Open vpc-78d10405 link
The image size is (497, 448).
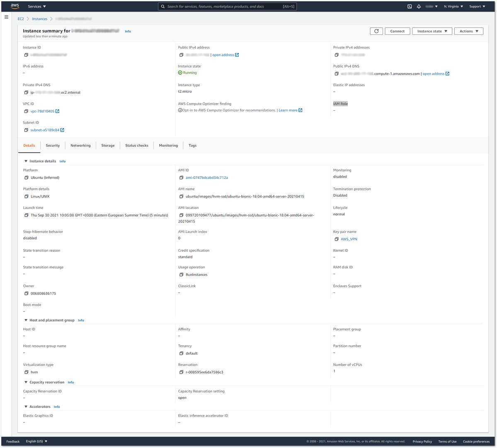tap(45, 111)
